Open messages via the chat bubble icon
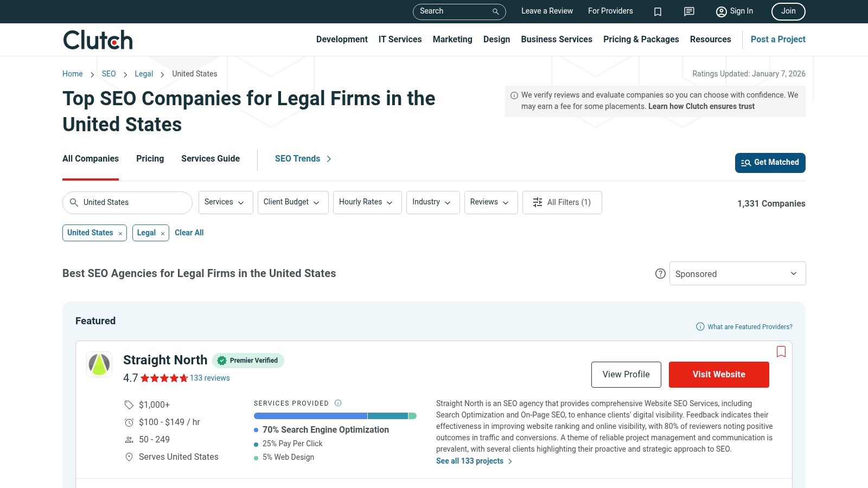Screen dimensions: 868x488 click(688, 11)
